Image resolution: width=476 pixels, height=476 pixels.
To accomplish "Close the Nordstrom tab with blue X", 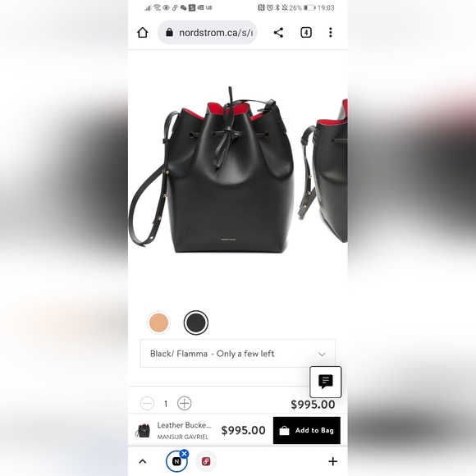I will coord(184,454).
